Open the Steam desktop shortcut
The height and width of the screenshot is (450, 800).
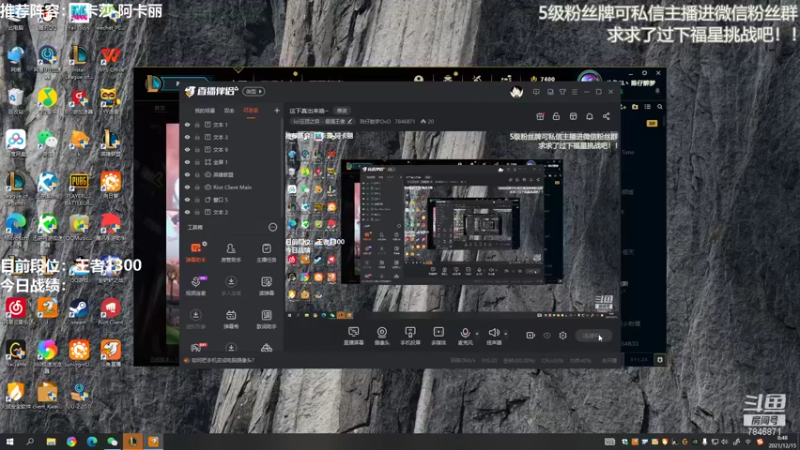79,312
